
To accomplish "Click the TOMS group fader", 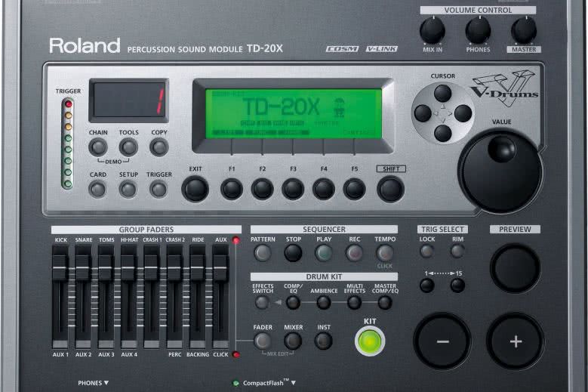I will (106, 268).
